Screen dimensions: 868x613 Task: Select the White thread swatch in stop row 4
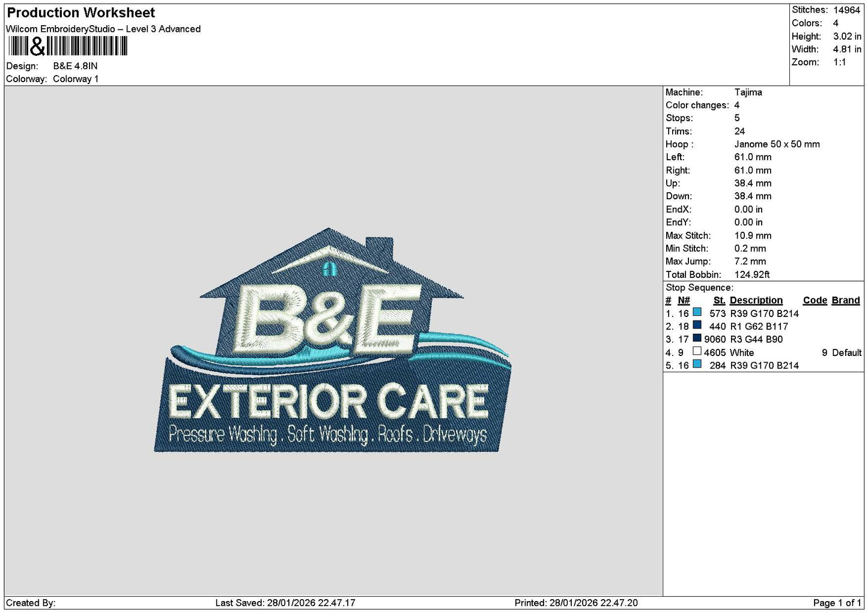(x=697, y=351)
